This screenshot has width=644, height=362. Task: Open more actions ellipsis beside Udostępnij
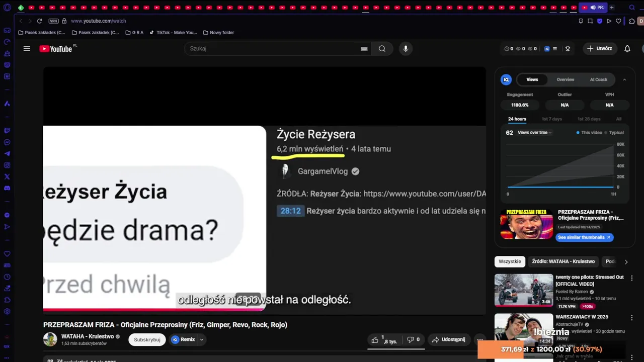[480, 340]
